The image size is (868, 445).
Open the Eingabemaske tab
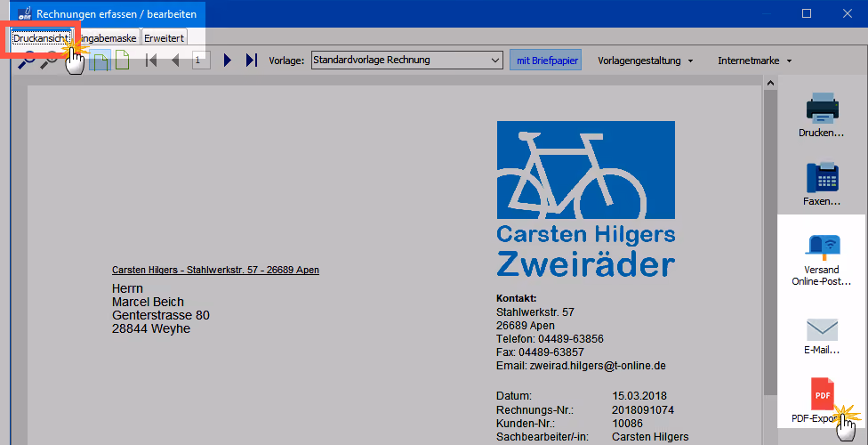click(x=108, y=38)
